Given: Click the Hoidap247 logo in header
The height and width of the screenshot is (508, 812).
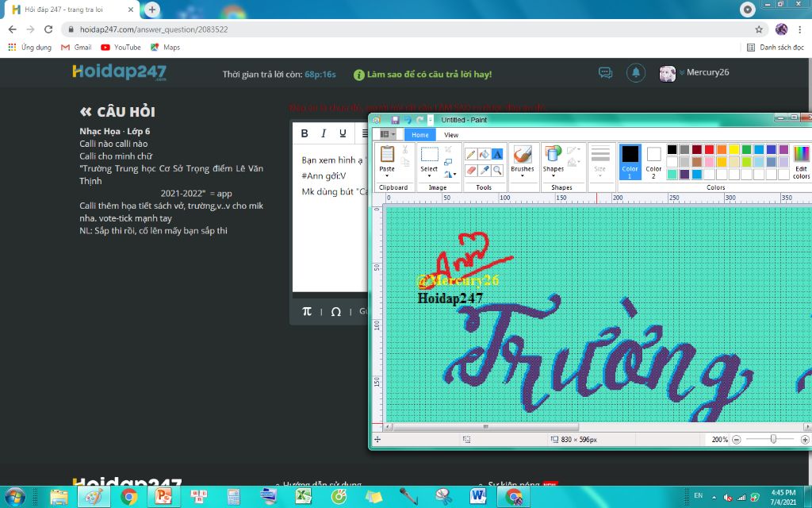Looking at the screenshot, I should (119, 71).
